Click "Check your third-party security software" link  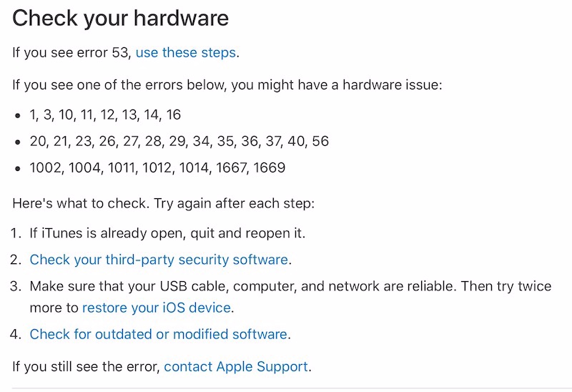click(x=160, y=260)
